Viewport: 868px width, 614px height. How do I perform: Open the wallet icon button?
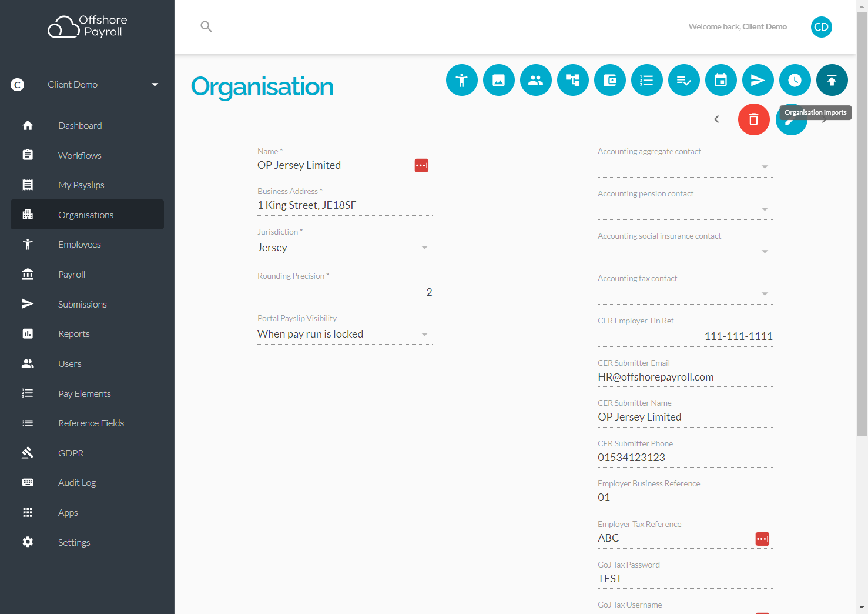610,80
